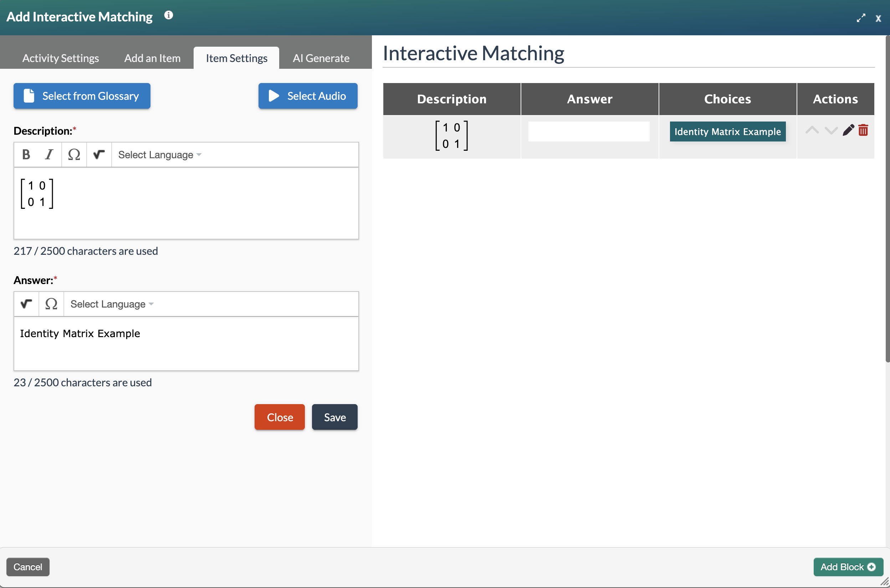Screen dimensions: 890x588
Task: Switch to the AI Generate tab
Action: point(321,58)
